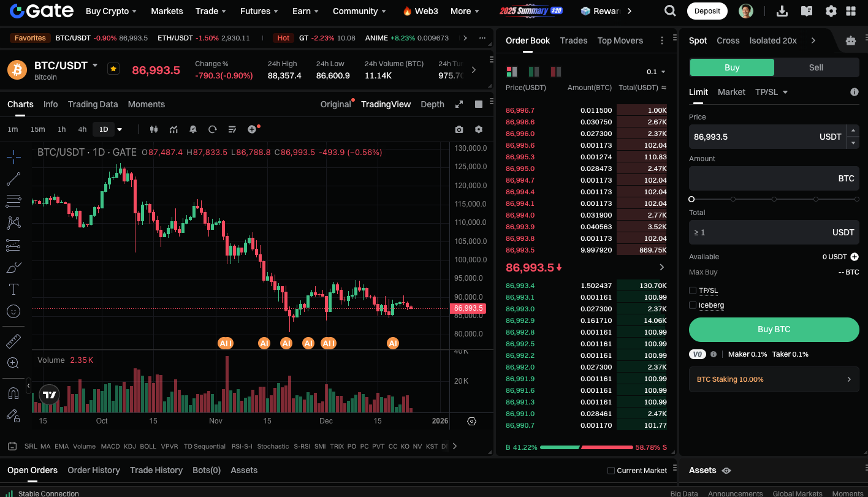This screenshot has height=497, width=868.
Task: Click the chart replay icon
Action: pyautogui.click(x=213, y=129)
